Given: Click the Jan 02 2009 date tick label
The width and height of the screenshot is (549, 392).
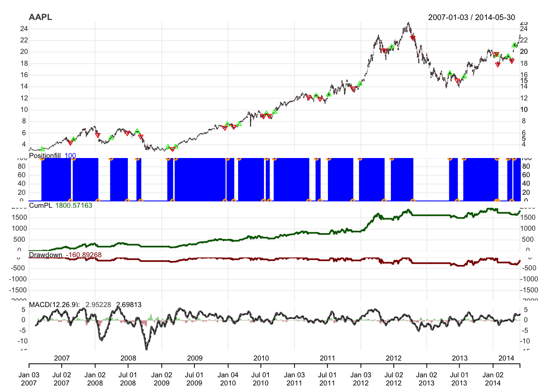Looking at the screenshot, I should click(x=162, y=379).
